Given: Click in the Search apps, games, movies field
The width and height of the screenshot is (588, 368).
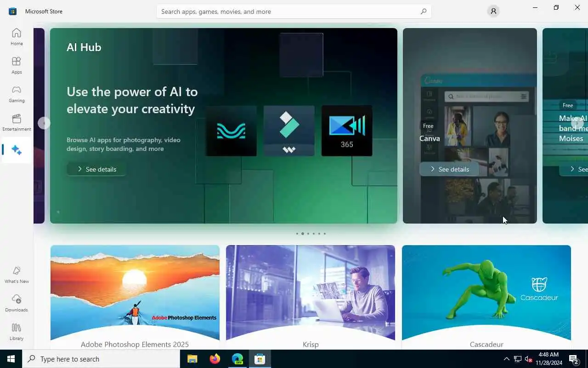Looking at the screenshot, I should [x=294, y=11].
